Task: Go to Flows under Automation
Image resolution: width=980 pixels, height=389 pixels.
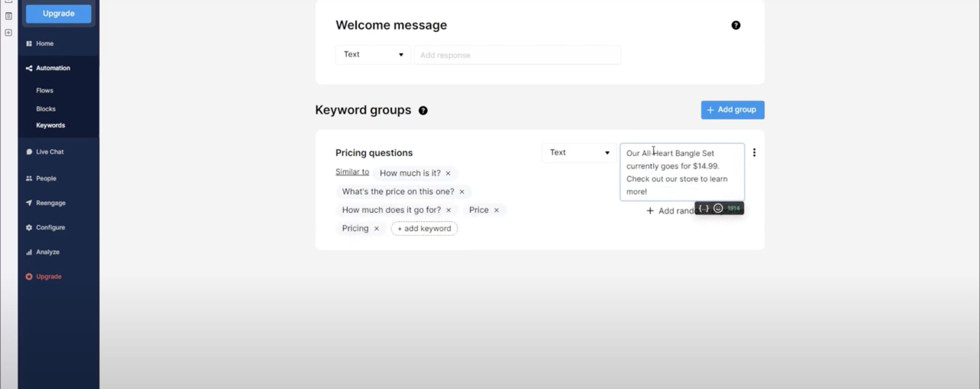Action: [x=45, y=90]
